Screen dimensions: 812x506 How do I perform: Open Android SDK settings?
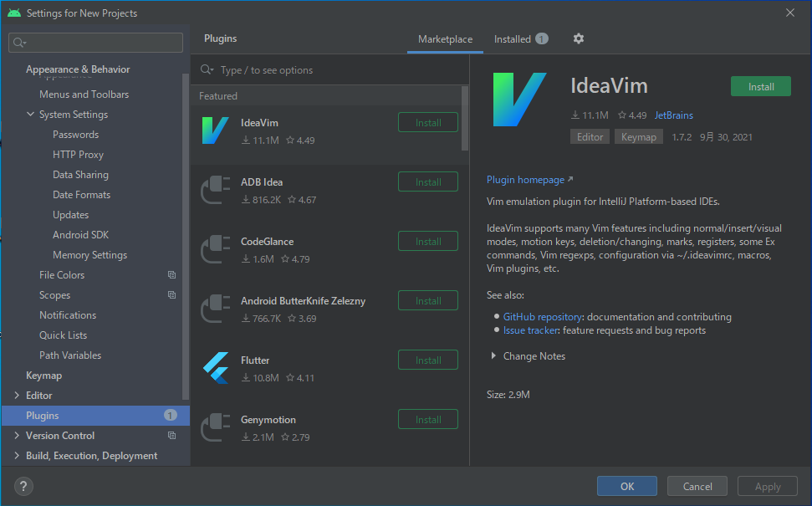[x=81, y=235]
